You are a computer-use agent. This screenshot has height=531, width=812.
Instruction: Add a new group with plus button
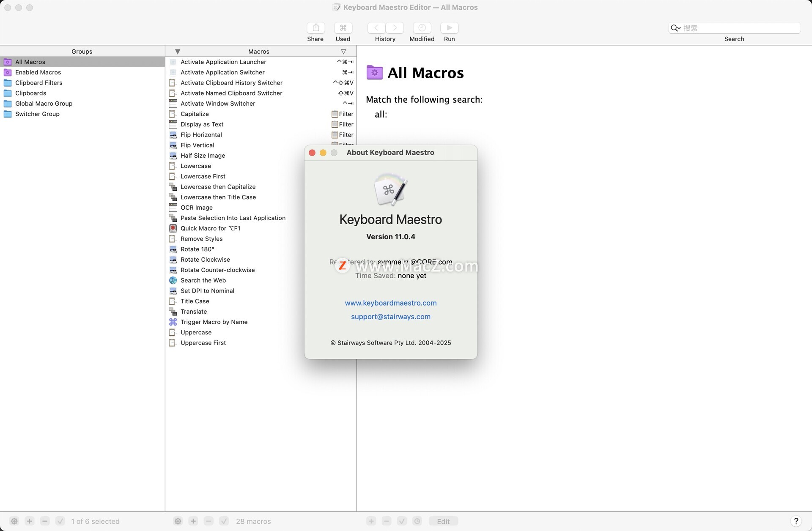pos(30,521)
